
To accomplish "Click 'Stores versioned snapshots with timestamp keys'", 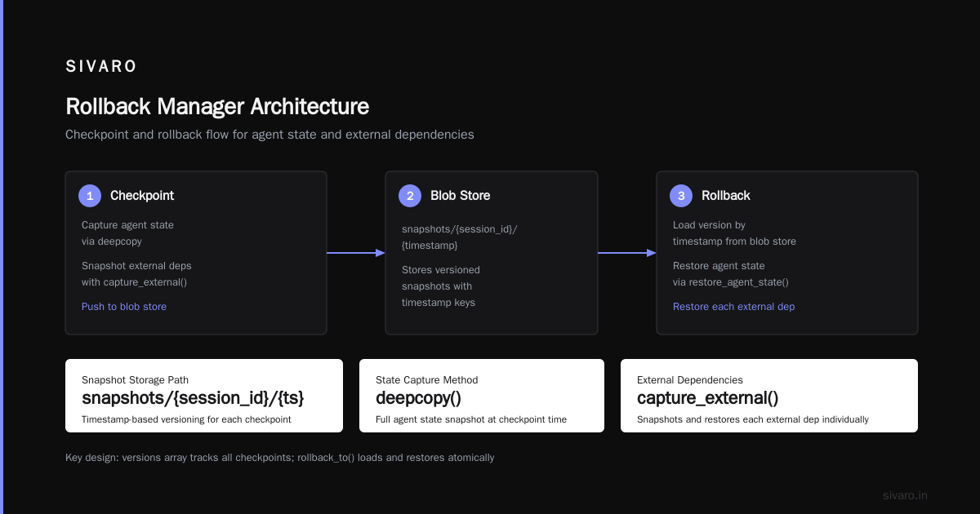I will pos(441,286).
